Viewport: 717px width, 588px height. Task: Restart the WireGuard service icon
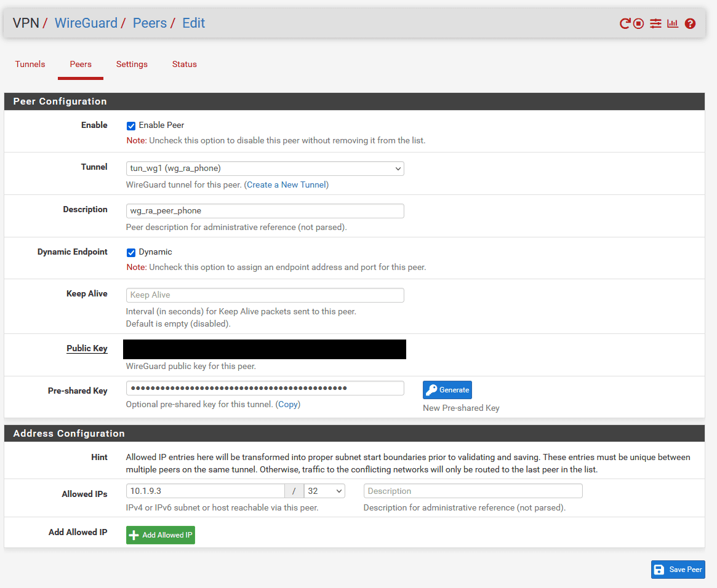(x=625, y=23)
